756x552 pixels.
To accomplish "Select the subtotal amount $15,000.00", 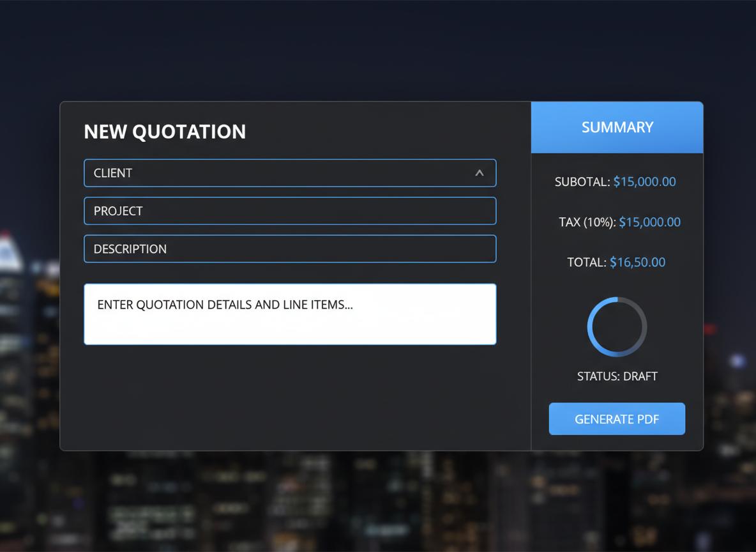I will click(644, 182).
